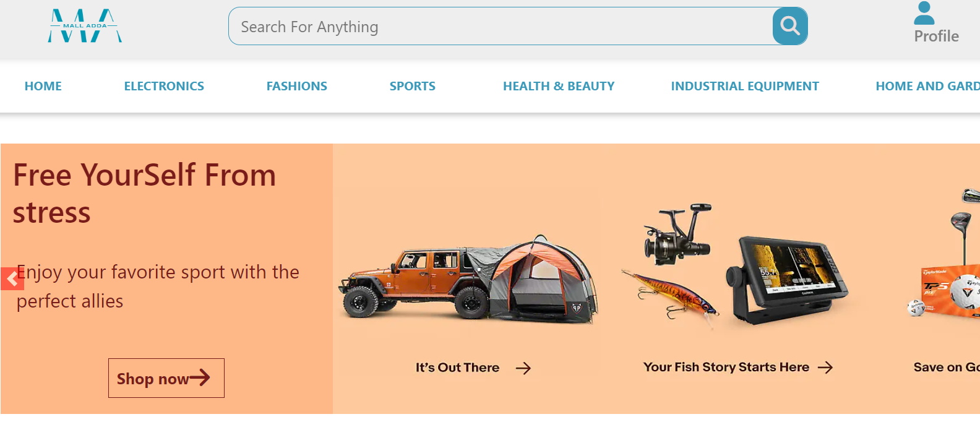Open the FASHIONS category

click(x=297, y=86)
